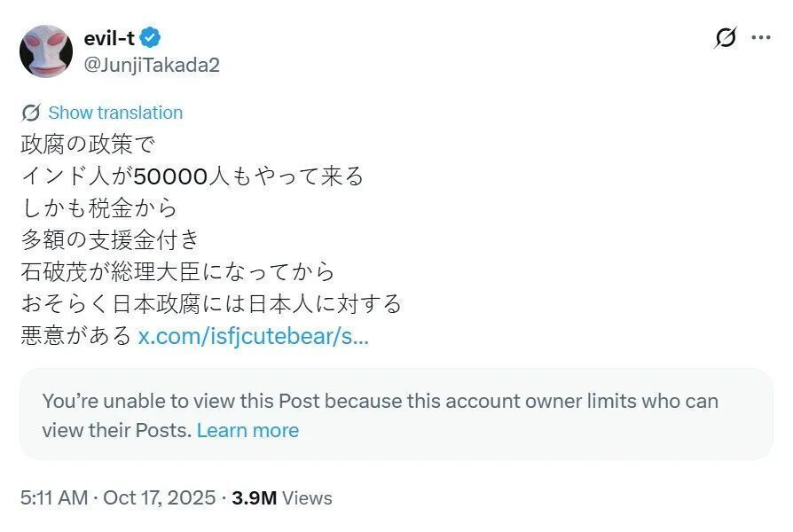
Task: Open the x.com/isfjcutebear link
Action: point(254,337)
